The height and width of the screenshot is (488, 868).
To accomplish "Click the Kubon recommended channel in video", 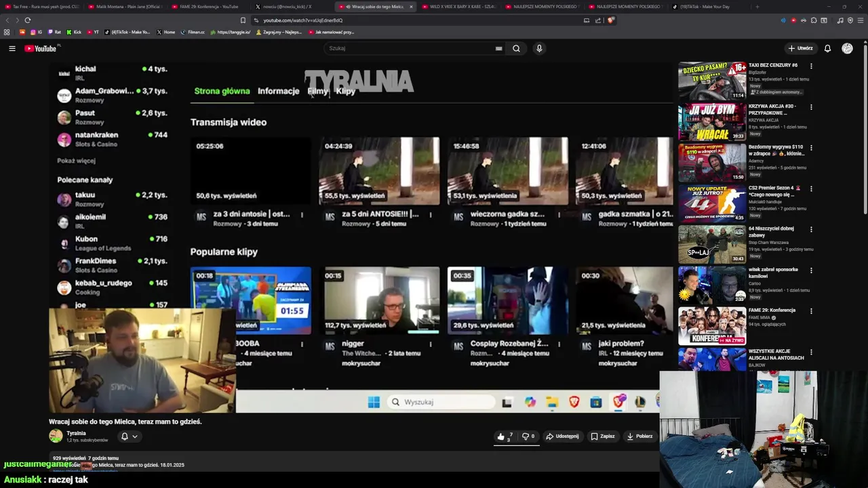I will click(x=112, y=243).
